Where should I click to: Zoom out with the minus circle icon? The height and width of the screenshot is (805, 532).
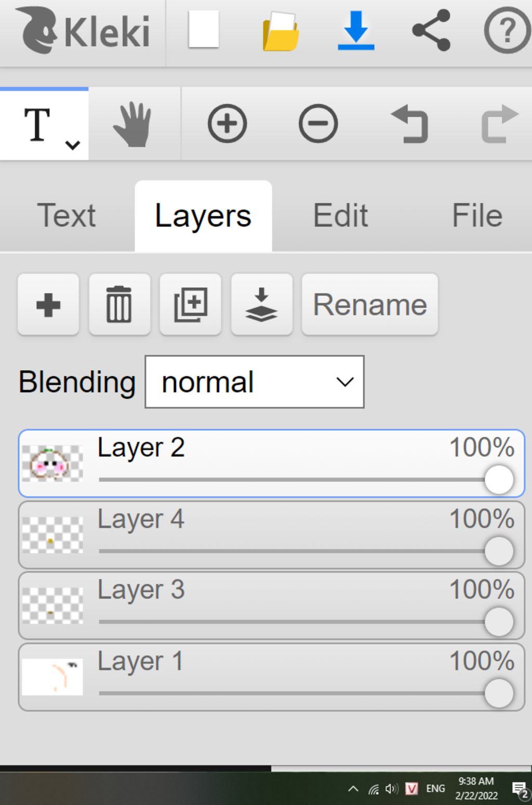coord(318,124)
